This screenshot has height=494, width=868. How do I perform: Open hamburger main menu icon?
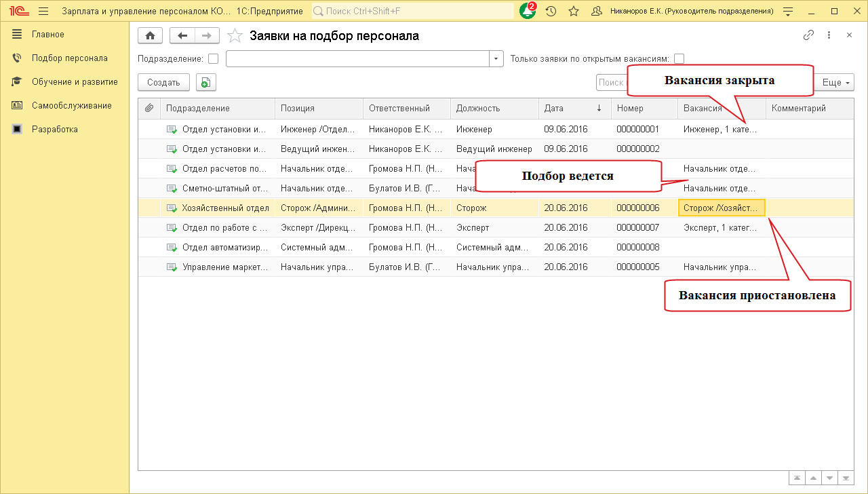coord(43,12)
